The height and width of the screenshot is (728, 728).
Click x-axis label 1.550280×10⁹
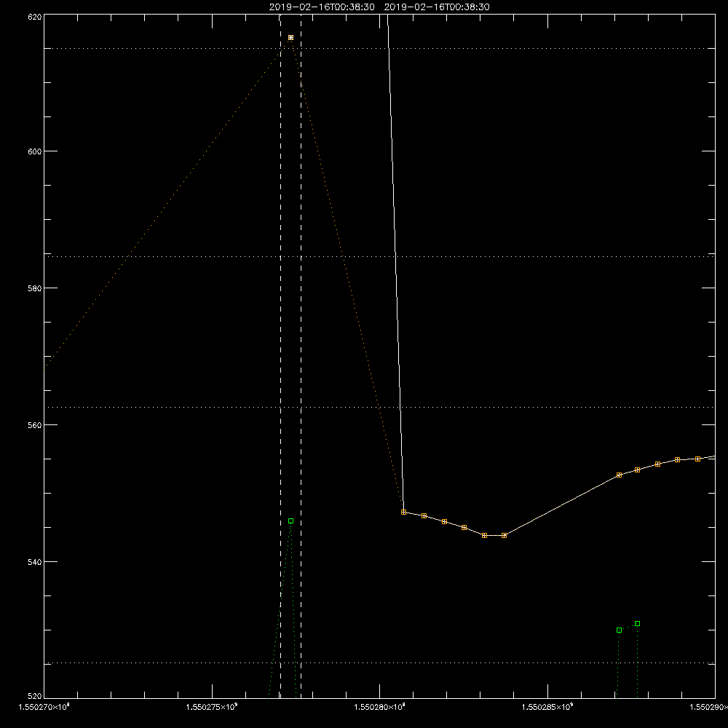point(380,707)
